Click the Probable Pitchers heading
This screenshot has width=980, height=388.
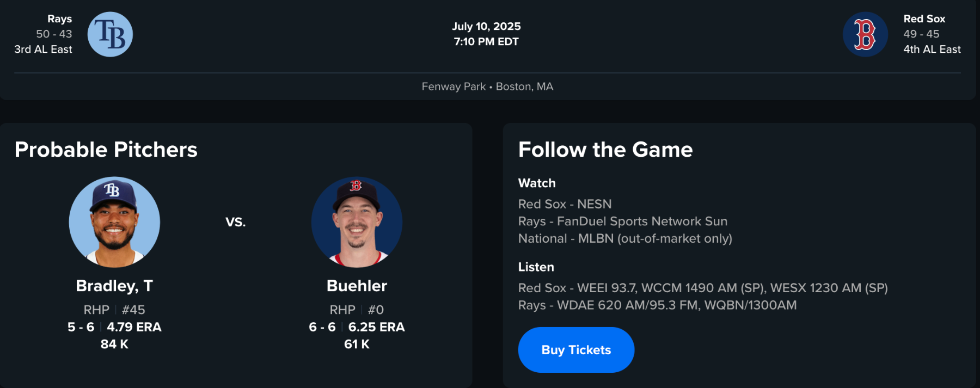[x=106, y=150]
